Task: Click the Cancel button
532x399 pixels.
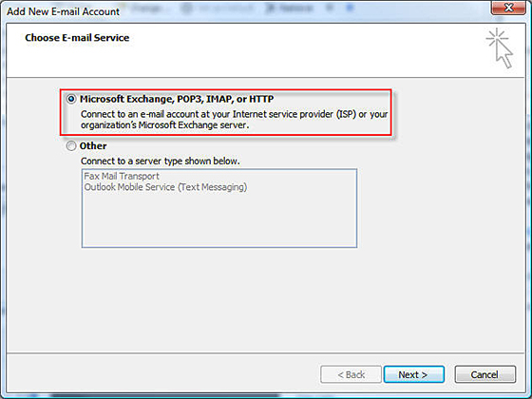Action: (485, 374)
